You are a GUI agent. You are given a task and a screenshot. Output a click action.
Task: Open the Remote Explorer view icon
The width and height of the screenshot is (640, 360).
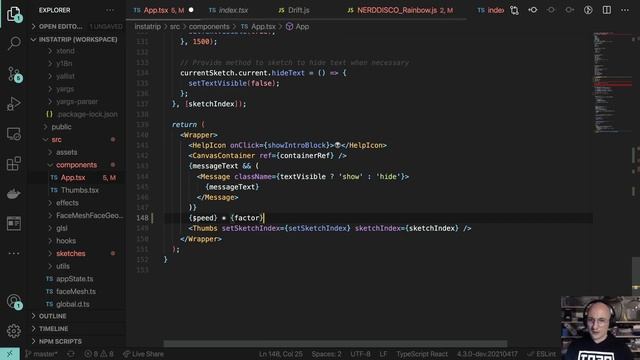(14, 134)
